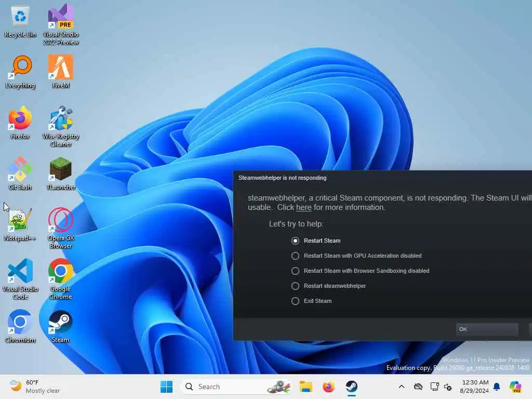Viewport: 532px width, 399px height.
Task: Open the Notepad++ desktop shortcut
Action: pos(20,224)
